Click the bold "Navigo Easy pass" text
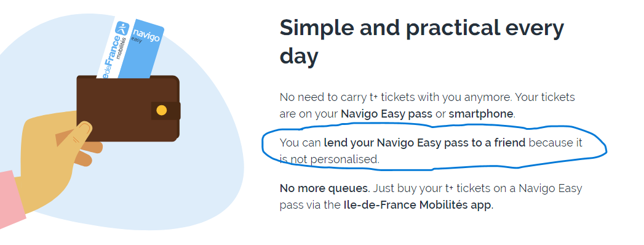 click(386, 114)
